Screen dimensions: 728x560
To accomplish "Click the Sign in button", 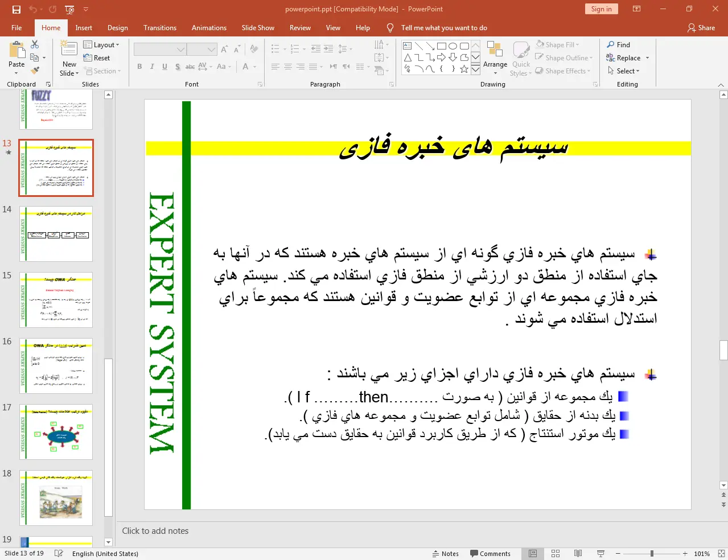I will point(601,9).
